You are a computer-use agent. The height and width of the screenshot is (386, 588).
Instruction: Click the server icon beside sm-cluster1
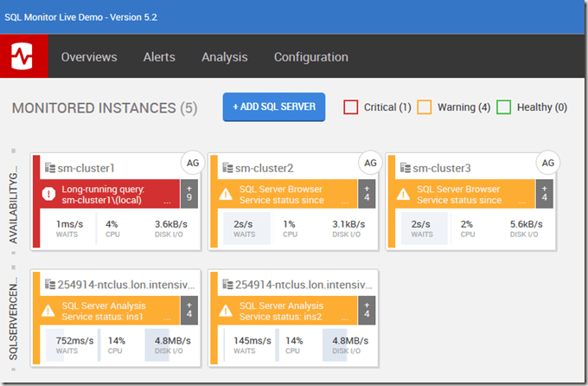[x=50, y=167]
